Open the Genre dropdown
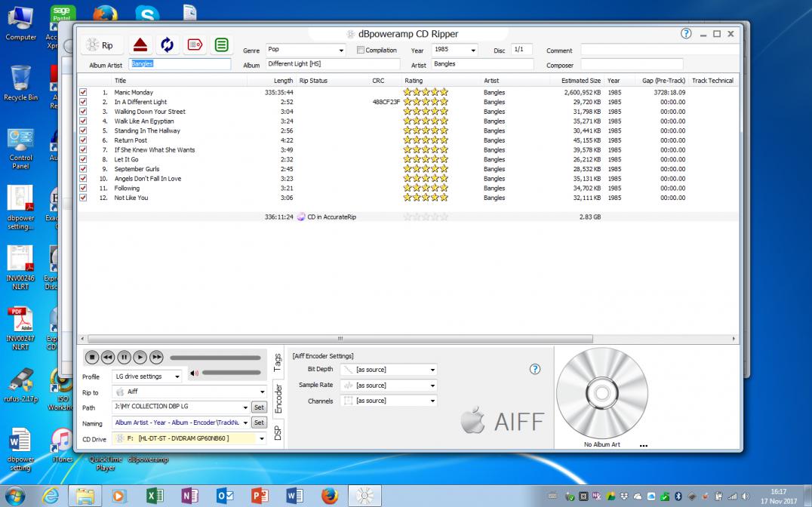This screenshot has width=812, height=507. pos(341,51)
